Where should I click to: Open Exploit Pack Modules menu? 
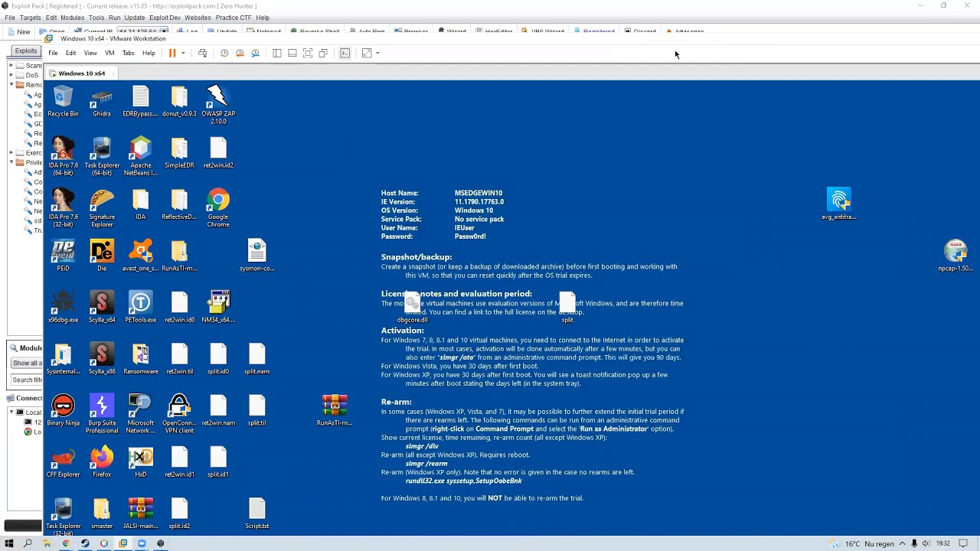pyautogui.click(x=72, y=18)
